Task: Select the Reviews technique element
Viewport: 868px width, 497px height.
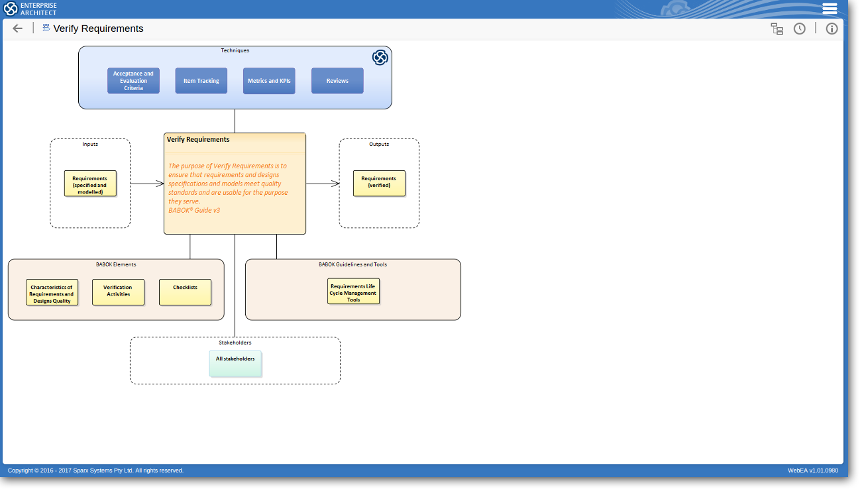Action: [337, 81]
